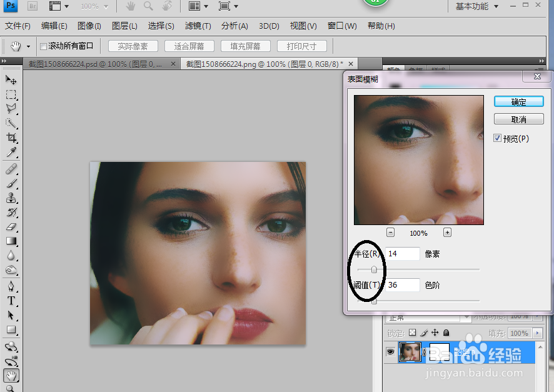This screenshot has height=392, width=554.
Task: Open the 图像(I) menu
Action: [89, 26]
